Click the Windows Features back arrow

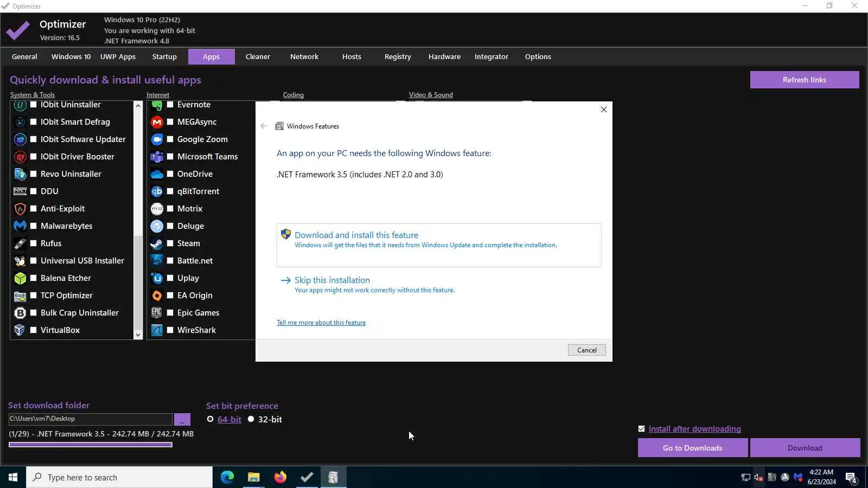tap(264, 126)
